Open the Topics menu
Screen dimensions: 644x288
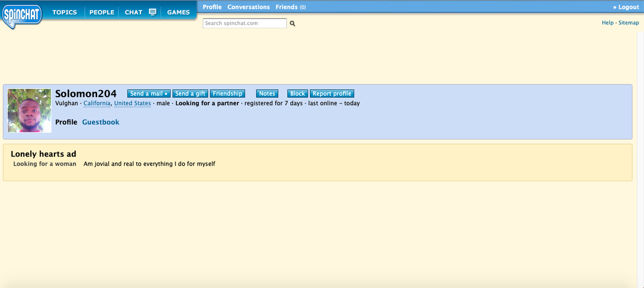pyautogui.click(x=64, y=12)
